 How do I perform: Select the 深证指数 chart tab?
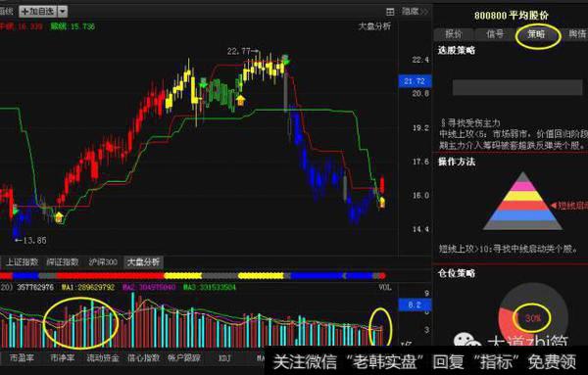tap(63, 261)
